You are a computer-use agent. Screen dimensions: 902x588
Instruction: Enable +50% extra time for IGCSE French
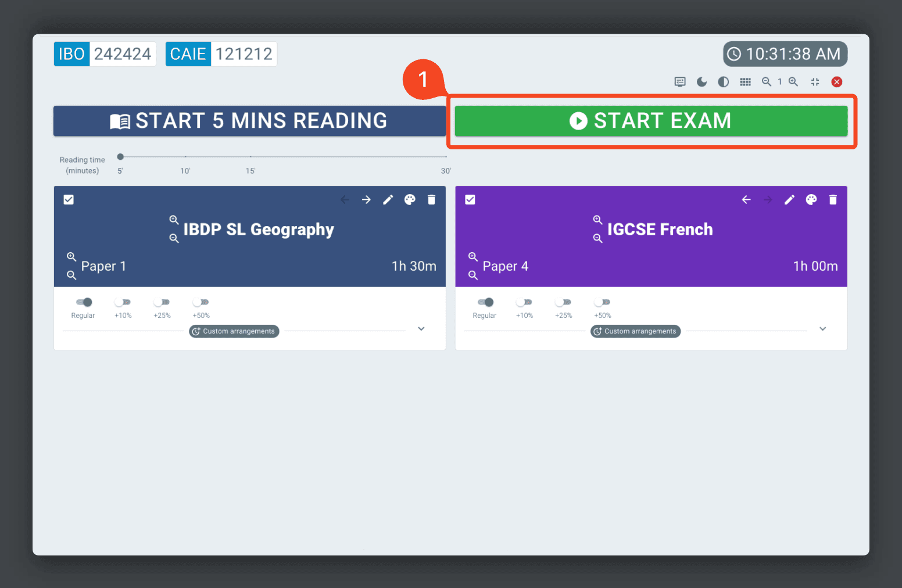[x=602, y=302]
